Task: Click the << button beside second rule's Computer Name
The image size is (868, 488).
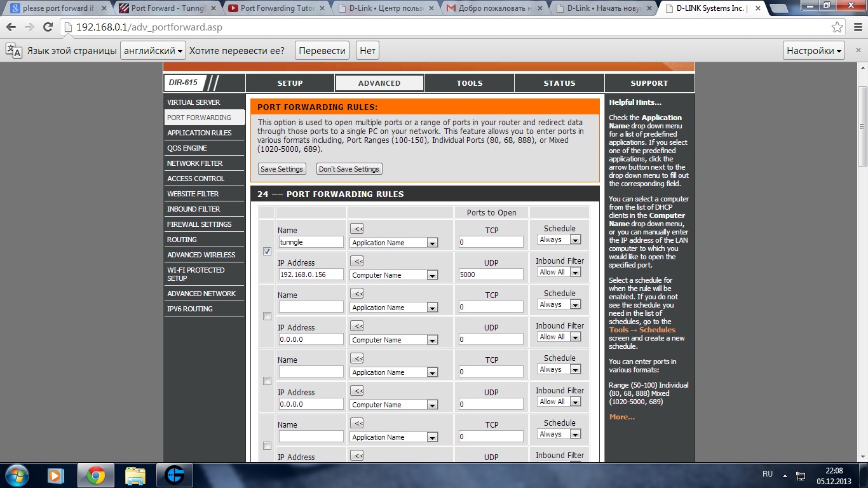Action: coord(357,326)
